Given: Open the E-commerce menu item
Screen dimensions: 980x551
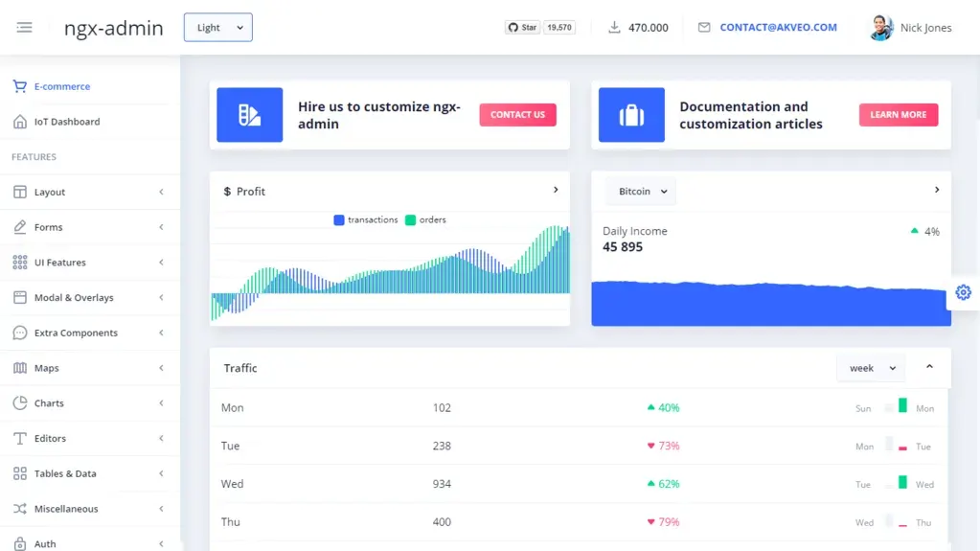Looking at the screenshot, I should 90,86.
